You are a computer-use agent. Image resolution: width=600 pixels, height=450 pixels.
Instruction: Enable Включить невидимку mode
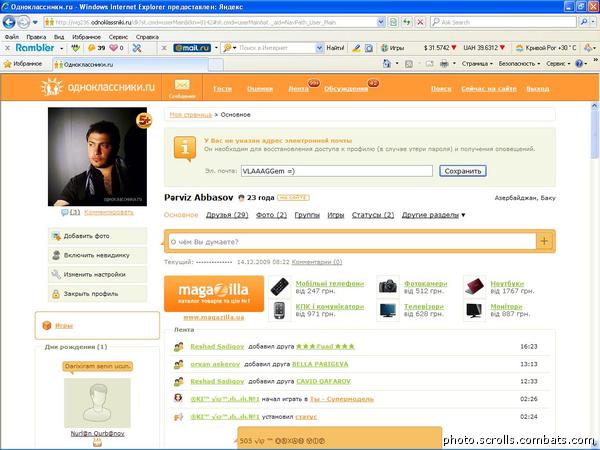point(98,255)
